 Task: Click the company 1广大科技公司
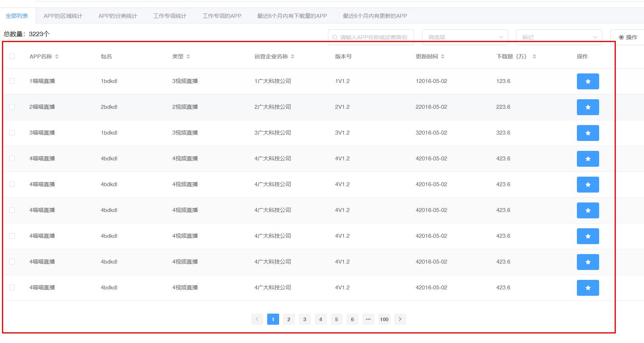(273, 81)
